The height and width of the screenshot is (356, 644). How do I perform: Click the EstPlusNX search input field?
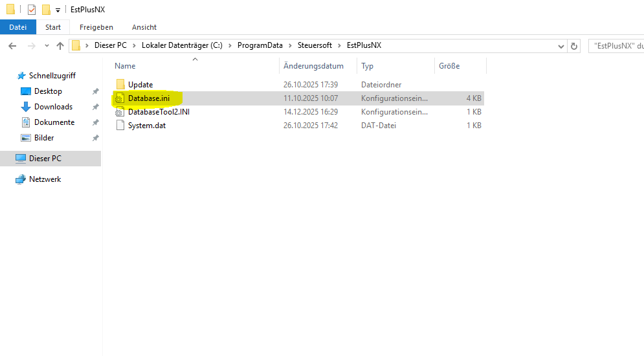pyautogui.click(x=617, y=46)
